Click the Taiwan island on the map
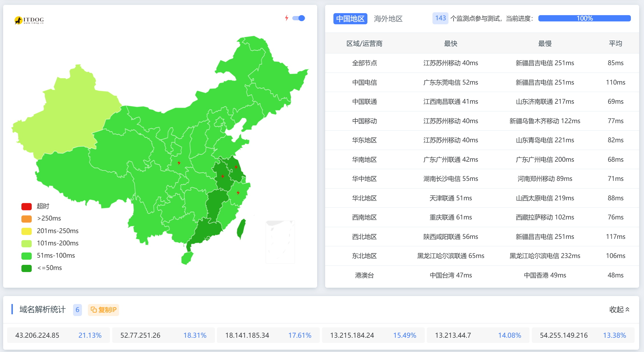This screenshot has height=352, width=644. (241, 229)
